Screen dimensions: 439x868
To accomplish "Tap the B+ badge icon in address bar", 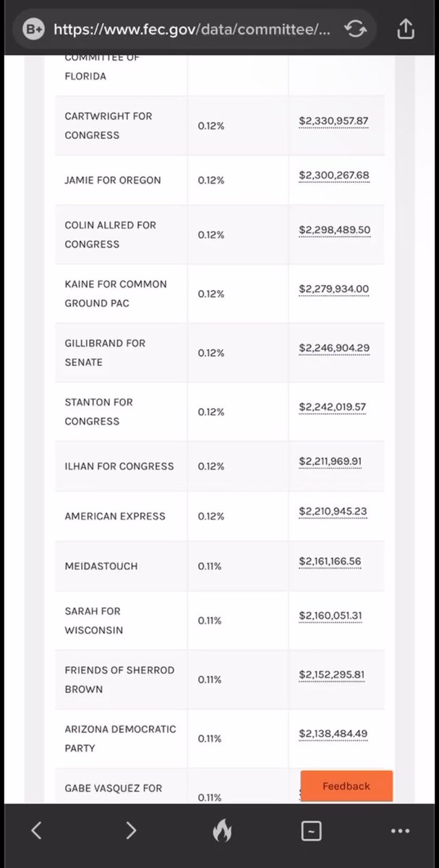I will pos(34,29).
